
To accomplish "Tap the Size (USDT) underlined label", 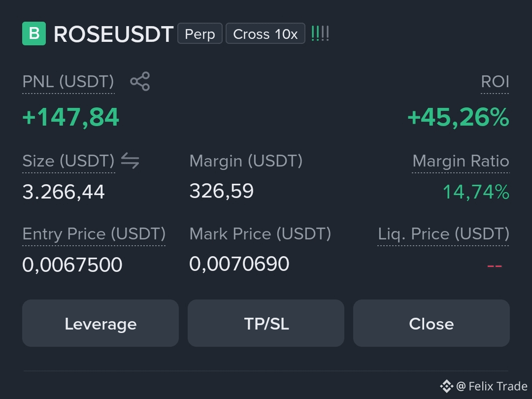I will click(x=68, y=161).
